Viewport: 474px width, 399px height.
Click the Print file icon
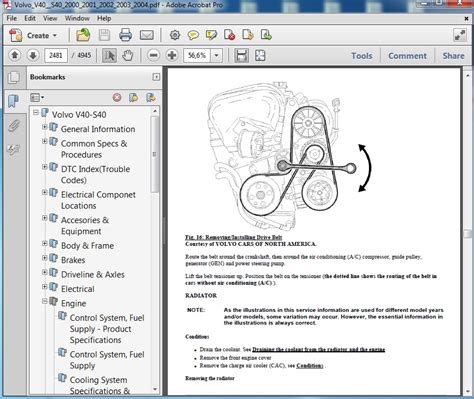(x=125, y=35)
